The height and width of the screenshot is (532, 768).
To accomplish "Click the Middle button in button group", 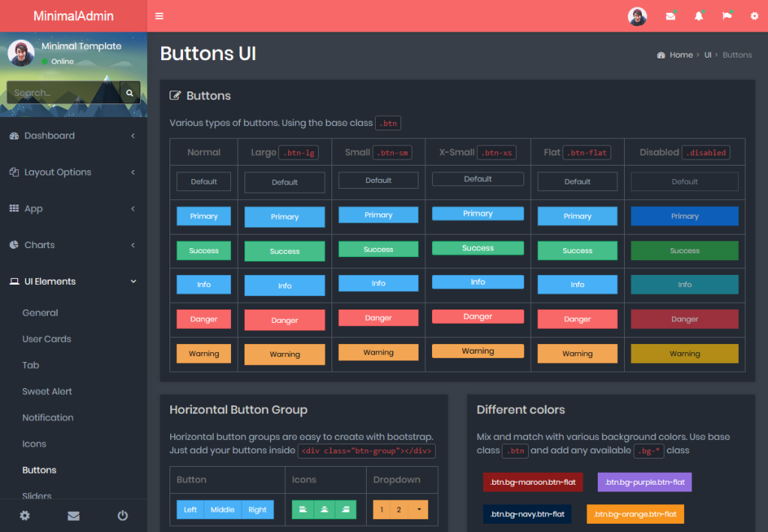I will [x=222, y=510].
